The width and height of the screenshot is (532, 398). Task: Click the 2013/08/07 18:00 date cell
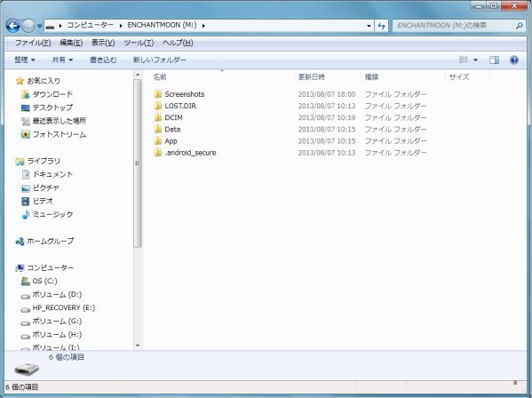point(327,94)
